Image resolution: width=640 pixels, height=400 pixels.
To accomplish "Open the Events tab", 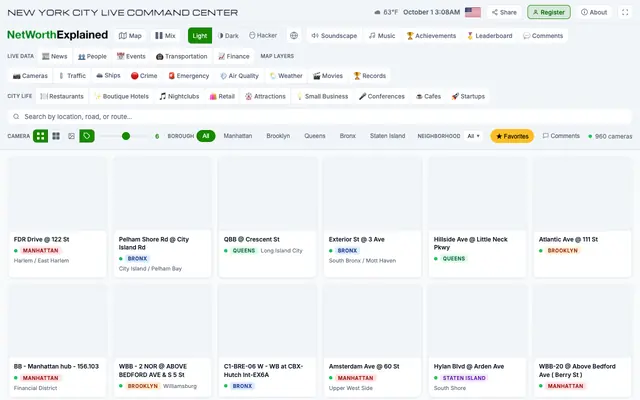I will click(x=131, y=56).
